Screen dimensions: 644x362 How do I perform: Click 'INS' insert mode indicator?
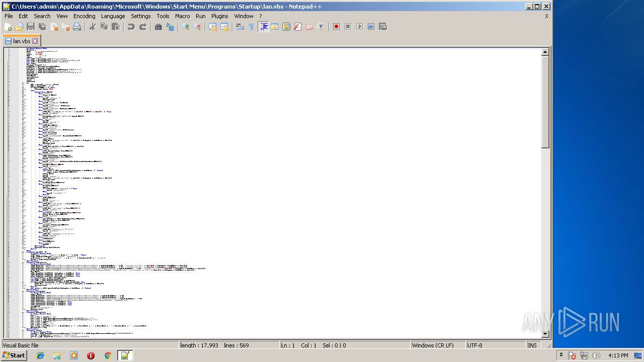pyautogui.click(x=532, y=345)
